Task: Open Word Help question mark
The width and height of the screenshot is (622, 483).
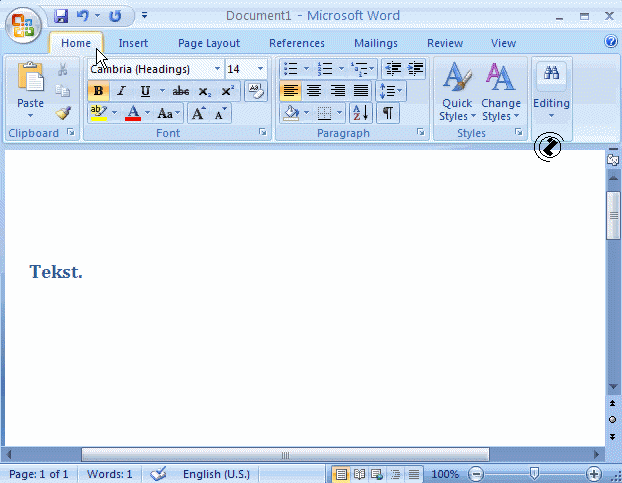Action: tap(610, 41)
